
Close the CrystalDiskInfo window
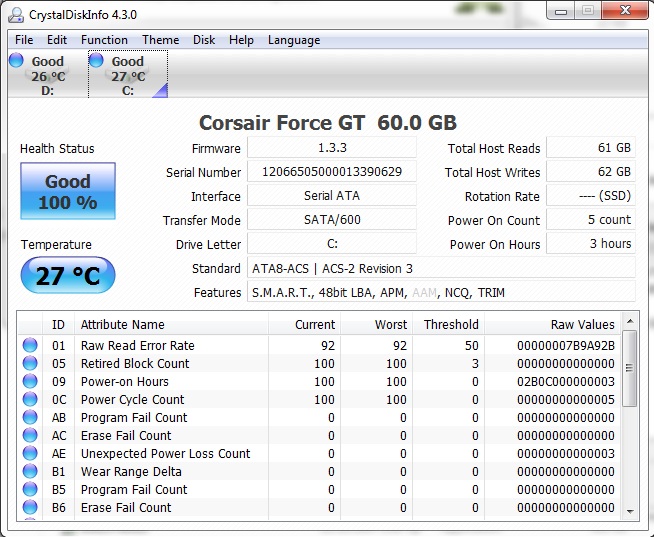click(625, 10)
